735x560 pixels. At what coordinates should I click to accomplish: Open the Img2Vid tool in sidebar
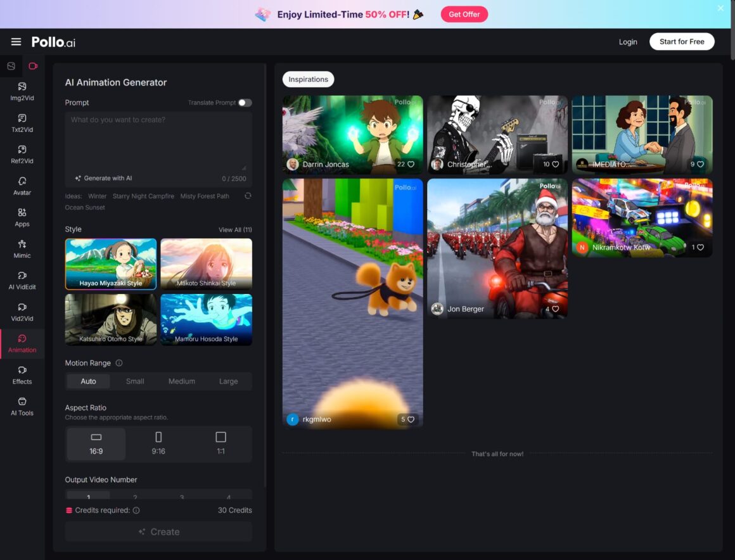click(x=22, y=91)
